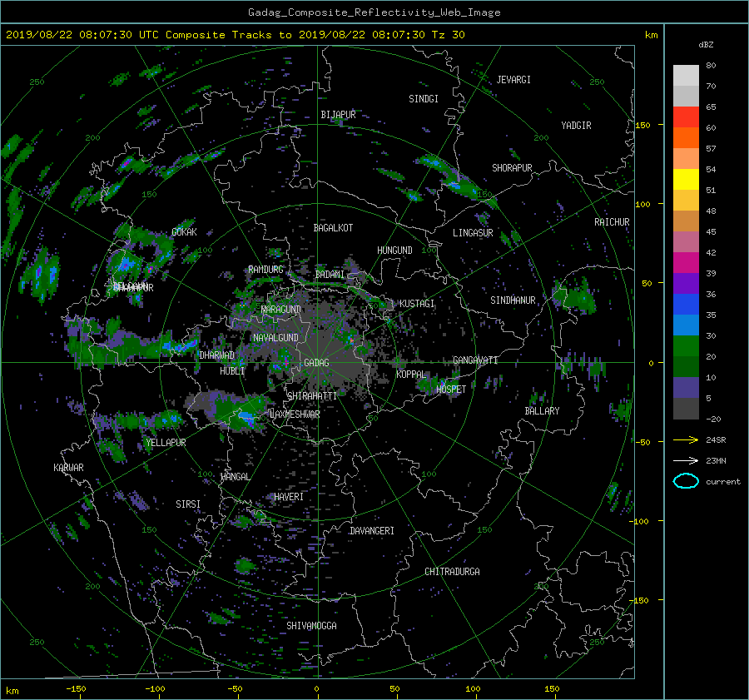Screen dimensions: 749x700
Task: Select the lightest gray 80-70 dBZ swatch
Action: pyautogui.click(x=686, y=75)
